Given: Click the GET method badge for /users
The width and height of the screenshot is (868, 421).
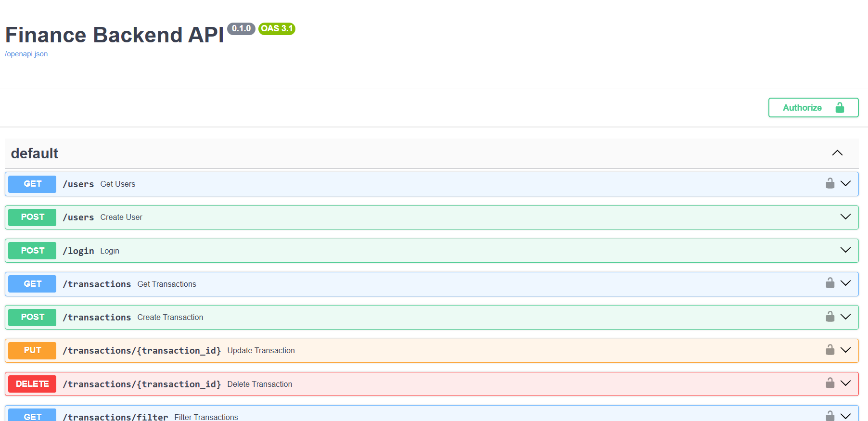Looking at the screenshot, I should 32,184.
